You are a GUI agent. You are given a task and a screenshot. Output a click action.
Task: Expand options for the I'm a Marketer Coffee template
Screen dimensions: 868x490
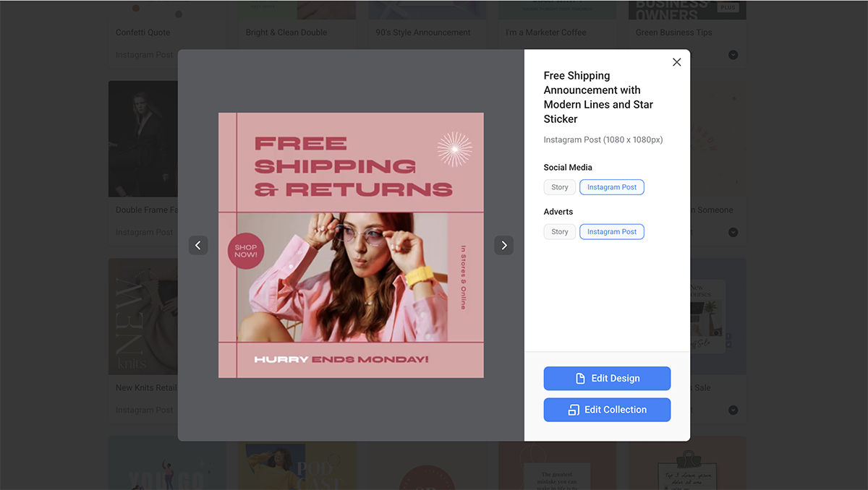603,55
